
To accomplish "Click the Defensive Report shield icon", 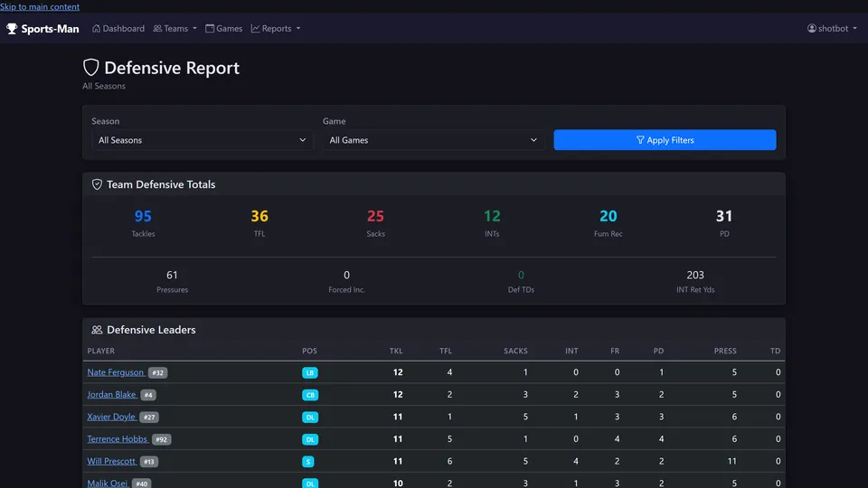I will 90,68.
